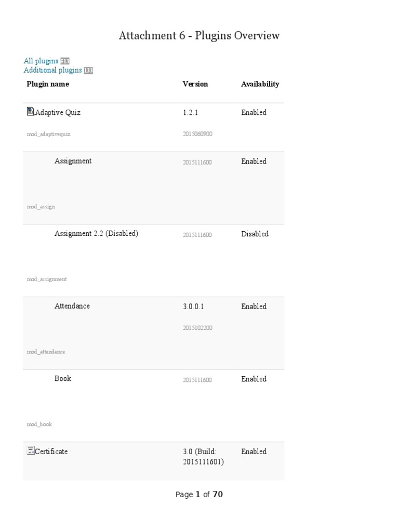Image resolution: width=399 pixels, height=532 pixels.
Task: Click the Adaptive Quiz plugin name
Action: tap(58, 112)
